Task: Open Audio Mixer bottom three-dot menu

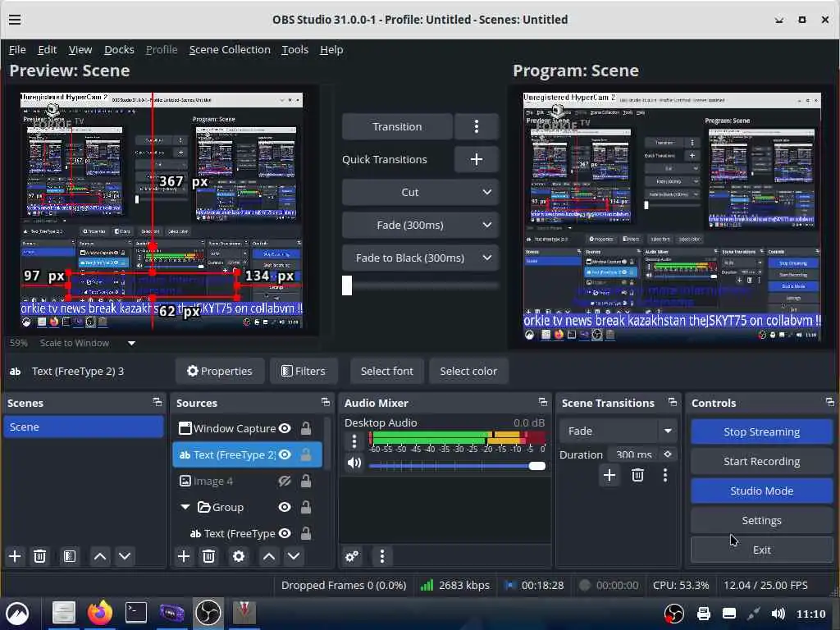Action: [x=382, y=556]
